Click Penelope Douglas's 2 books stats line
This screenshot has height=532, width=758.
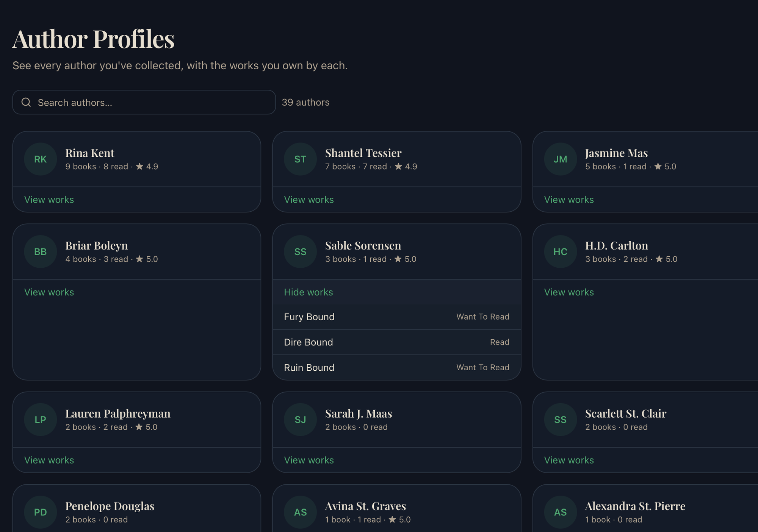97,520
